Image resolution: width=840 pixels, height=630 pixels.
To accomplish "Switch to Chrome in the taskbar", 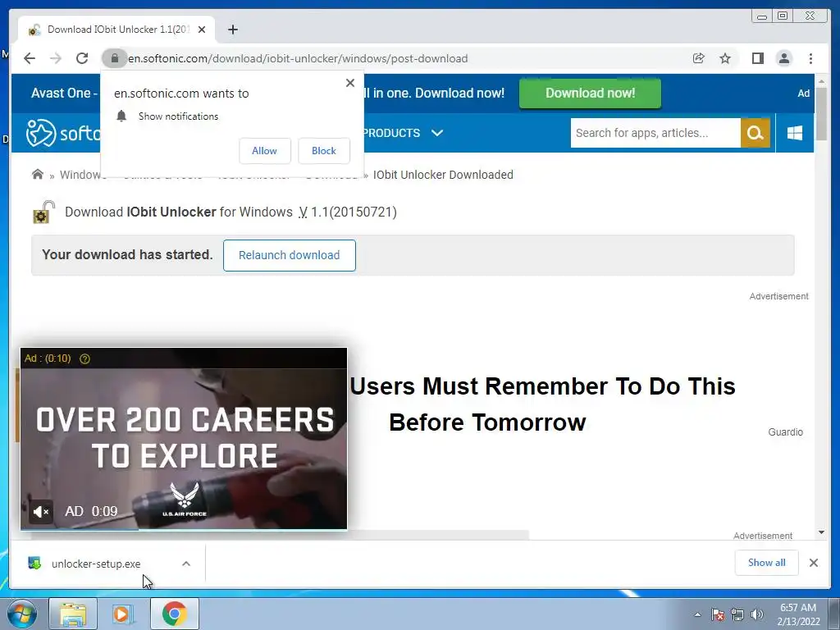I will click(x=174, y=614).
